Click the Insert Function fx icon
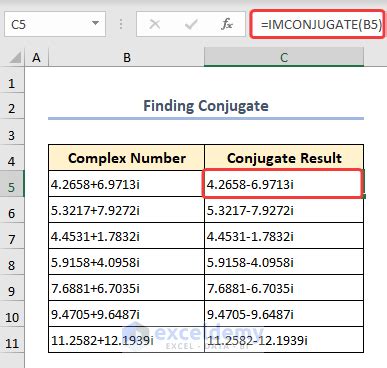This screenshot has width=387, height=368. [x=227, y=24]
